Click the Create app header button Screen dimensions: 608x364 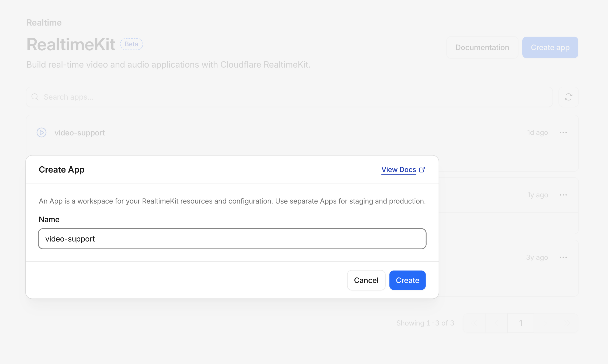(x=550, y=47)
